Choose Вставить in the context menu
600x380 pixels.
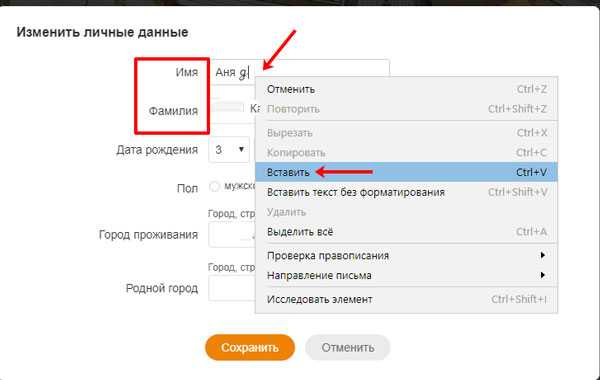tap(406, 172)
